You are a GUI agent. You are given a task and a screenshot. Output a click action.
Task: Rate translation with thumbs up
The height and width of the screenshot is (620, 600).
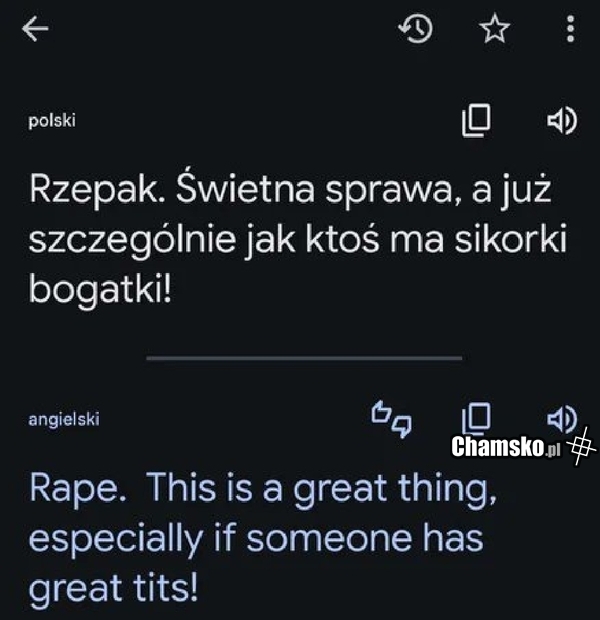pos(381,412)
